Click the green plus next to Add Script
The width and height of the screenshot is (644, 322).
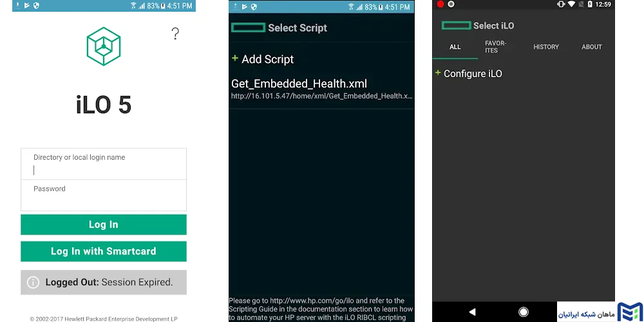point(235,59)
